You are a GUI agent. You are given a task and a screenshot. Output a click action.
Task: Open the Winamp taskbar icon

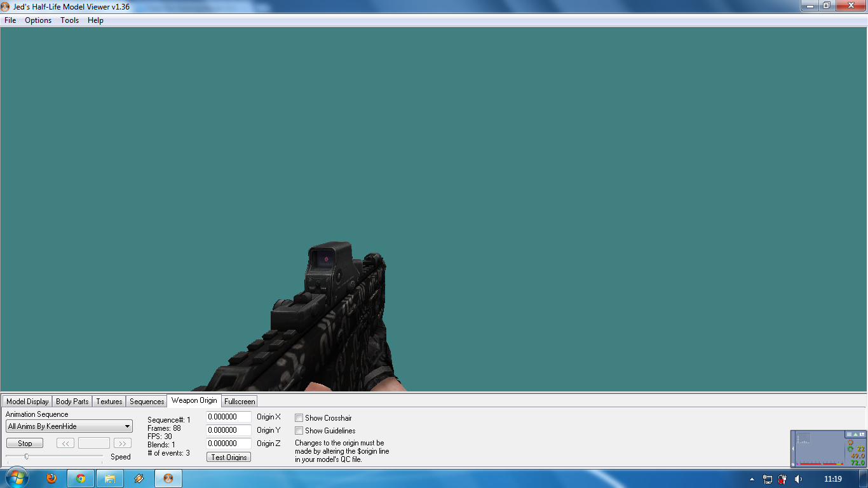pyautogui.click(x=139, y=478)
